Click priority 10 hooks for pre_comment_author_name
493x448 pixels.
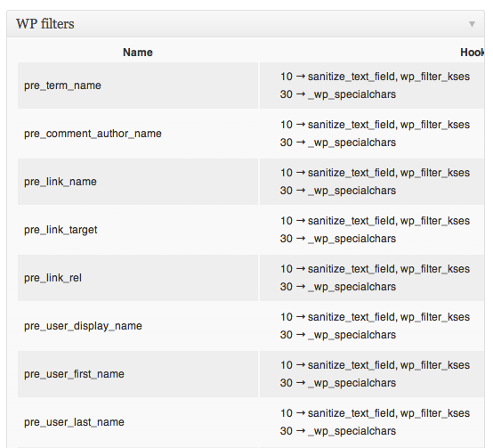tap(375, 125)
